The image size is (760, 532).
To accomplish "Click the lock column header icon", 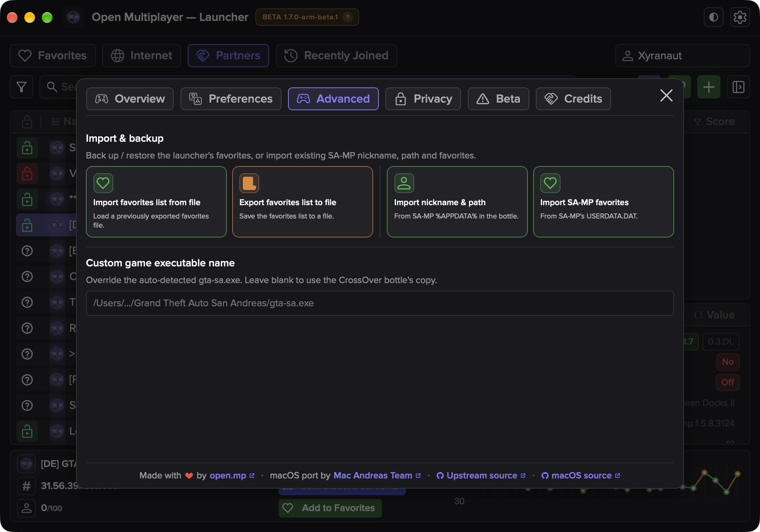I will pyautogui.click(x=27, y=122).
